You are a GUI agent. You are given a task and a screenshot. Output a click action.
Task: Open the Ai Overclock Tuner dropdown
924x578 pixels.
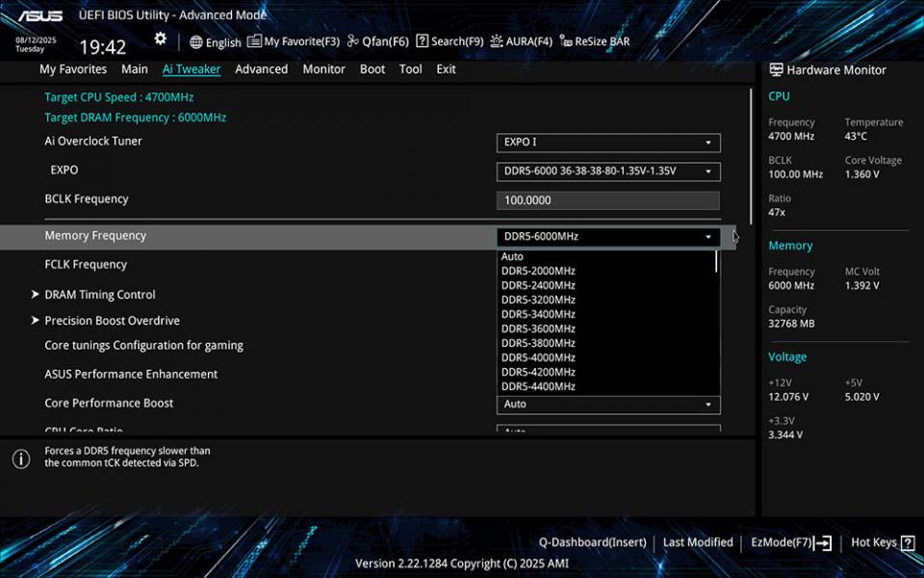(607, 142)
